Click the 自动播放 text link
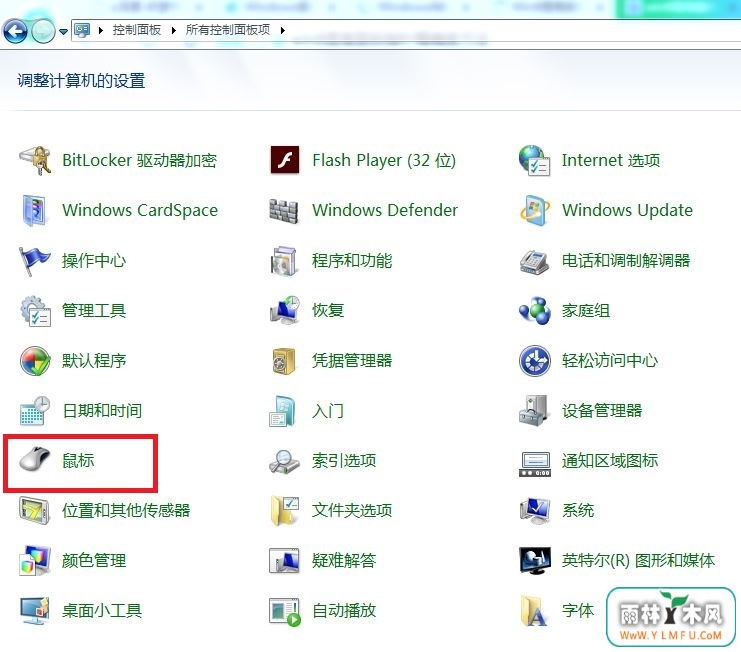This screenshot has height=652, width=741. pos(344,610)
